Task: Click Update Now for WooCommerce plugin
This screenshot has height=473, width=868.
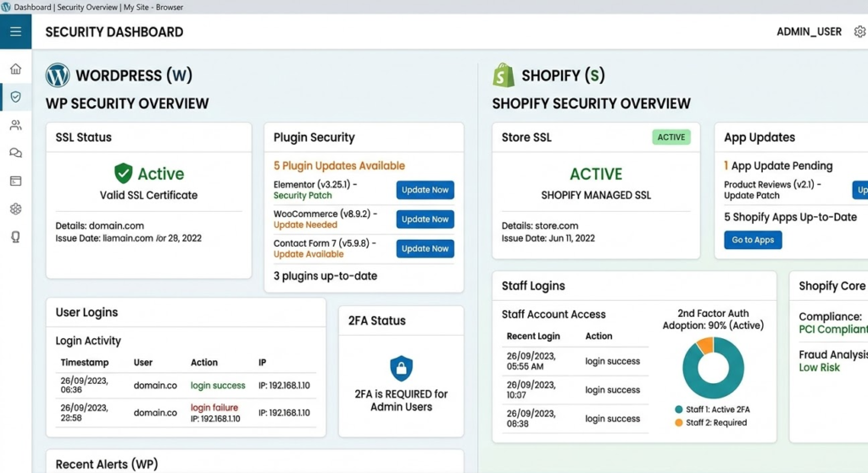Action: pos(425,220)
